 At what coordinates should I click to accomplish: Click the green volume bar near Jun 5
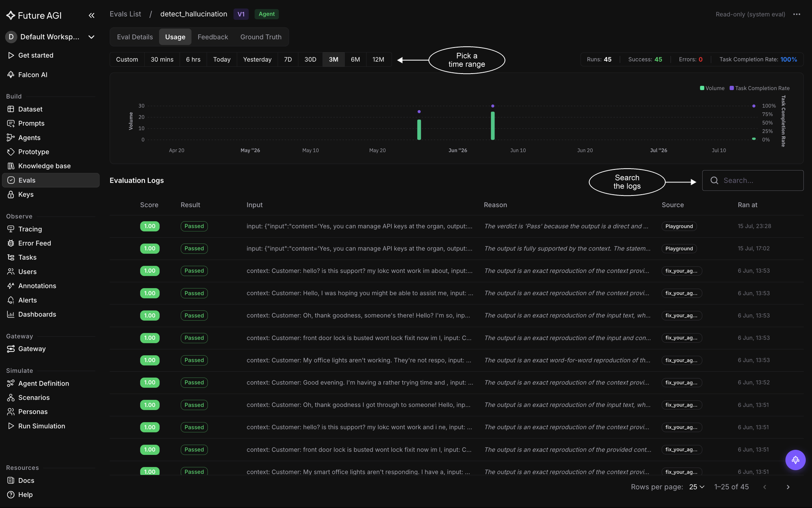492,126
